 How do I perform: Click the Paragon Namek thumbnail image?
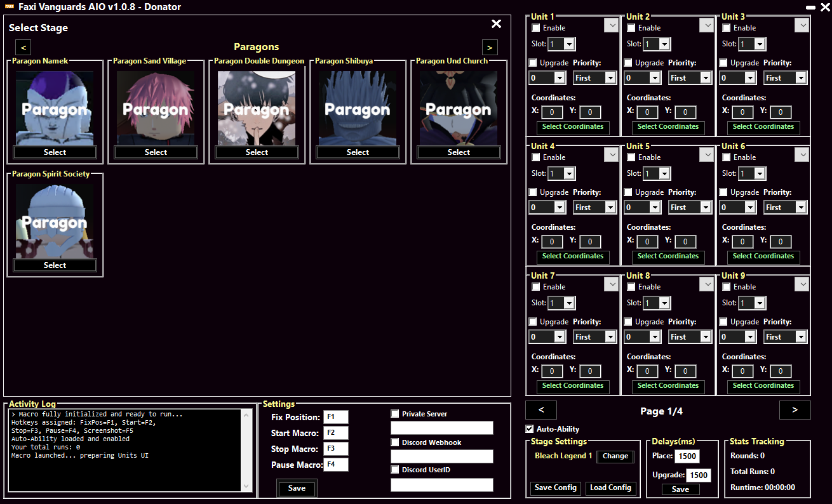coord(55,108)
